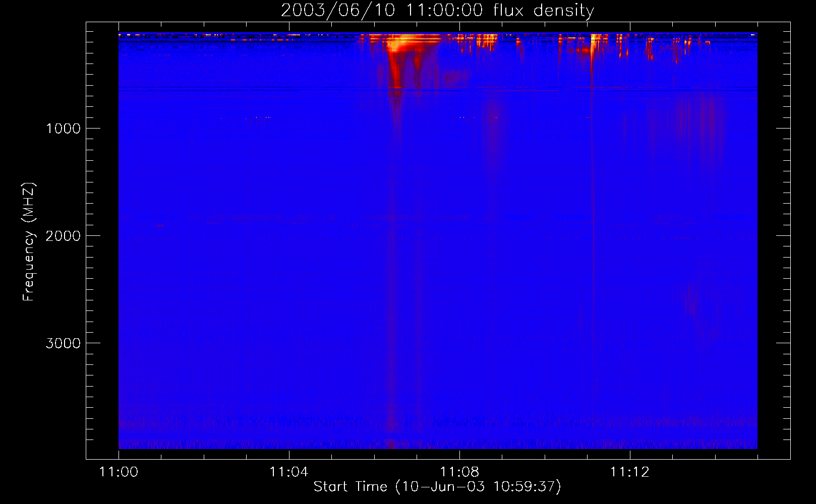The height and width of the screenshot is (504, 816).
Task: Select the "3000" frequency tick label
Action: tap(63, 343)
